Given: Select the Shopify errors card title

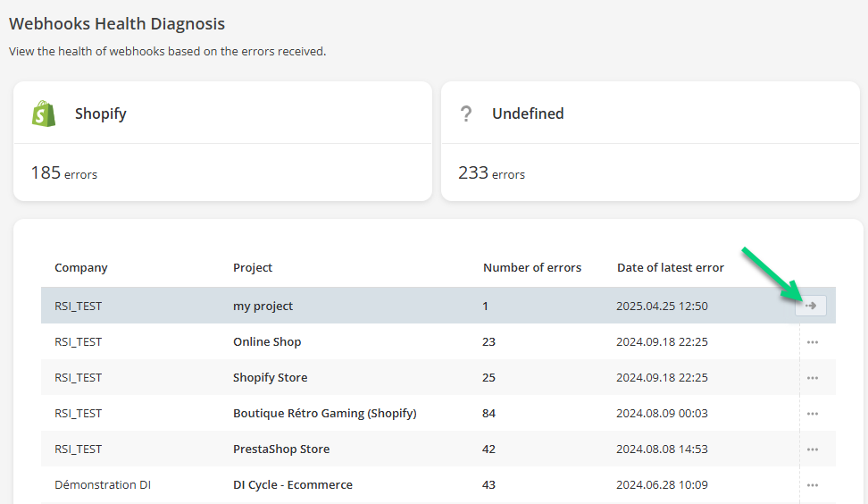Looking at the screenshot, I should [101, 113].
